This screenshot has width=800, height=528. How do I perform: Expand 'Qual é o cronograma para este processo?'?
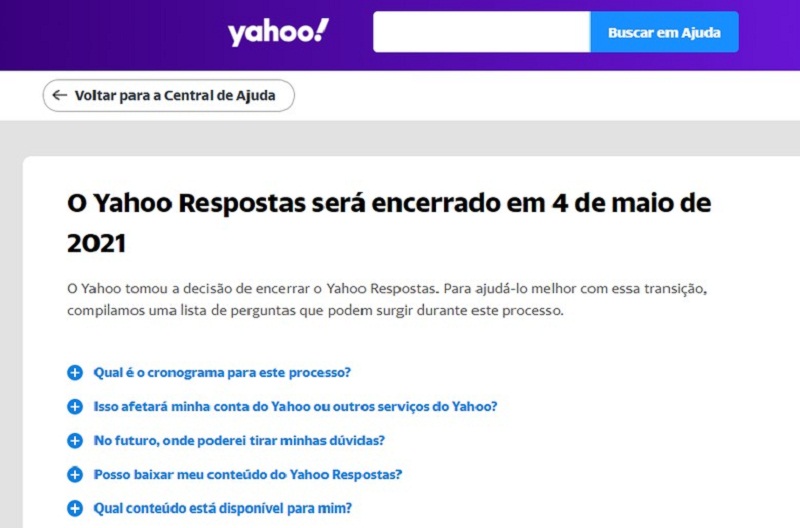pos(222,372)
